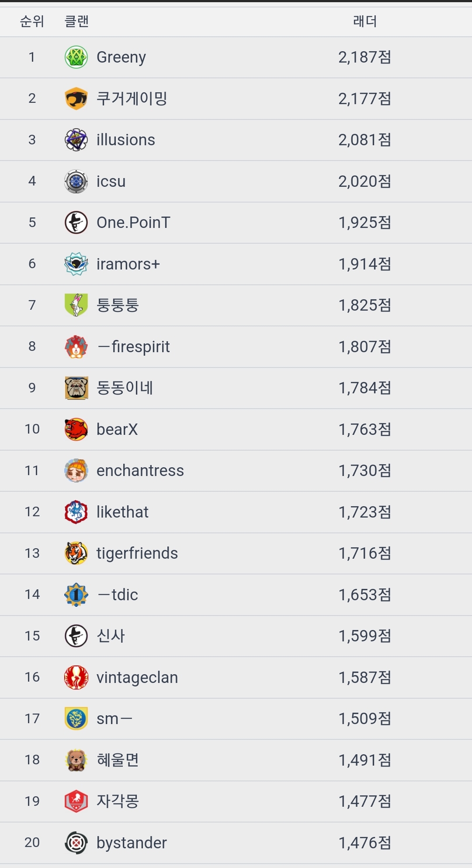Viewport: 472px width, 868px height.
Task: Click the 클랜 column header
Action: pyautogui.click(x=76, y=21)
